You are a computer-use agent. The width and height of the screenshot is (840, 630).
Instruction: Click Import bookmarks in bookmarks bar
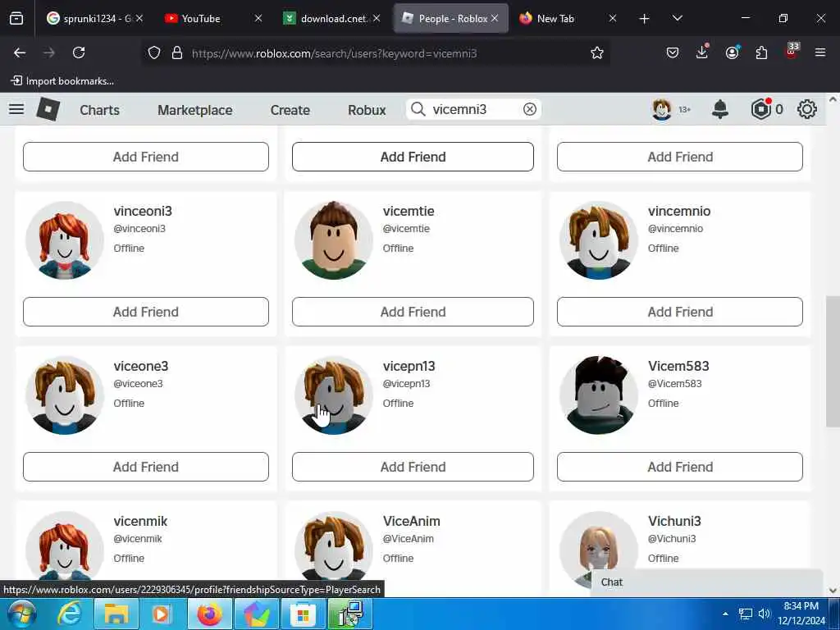(x=62, y=81)
